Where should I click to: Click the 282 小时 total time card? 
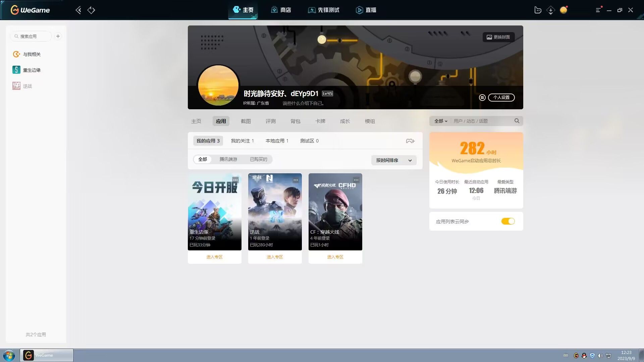[476, 153]
